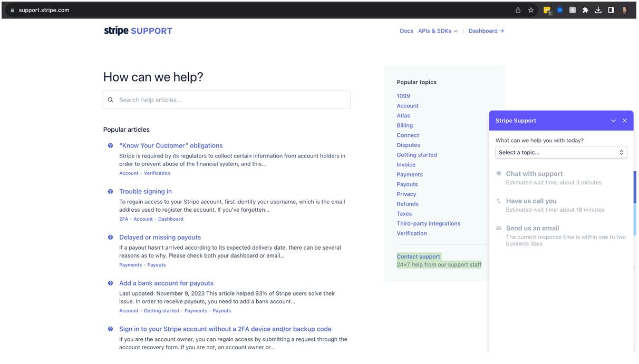Image resolution: width=639 pixels, height=364 pixels.
Task: Click question icon beside Add a bank account
Action: (x=110, y=283)
